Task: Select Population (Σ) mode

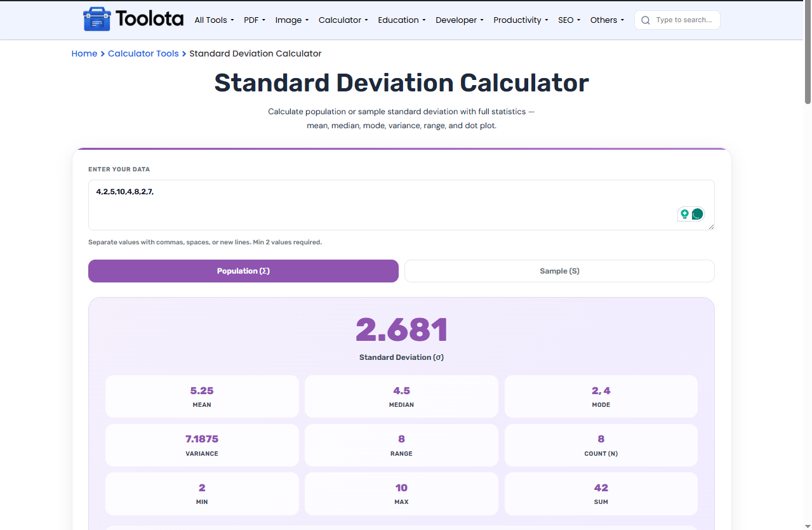Action: click(x=243, y=271)
